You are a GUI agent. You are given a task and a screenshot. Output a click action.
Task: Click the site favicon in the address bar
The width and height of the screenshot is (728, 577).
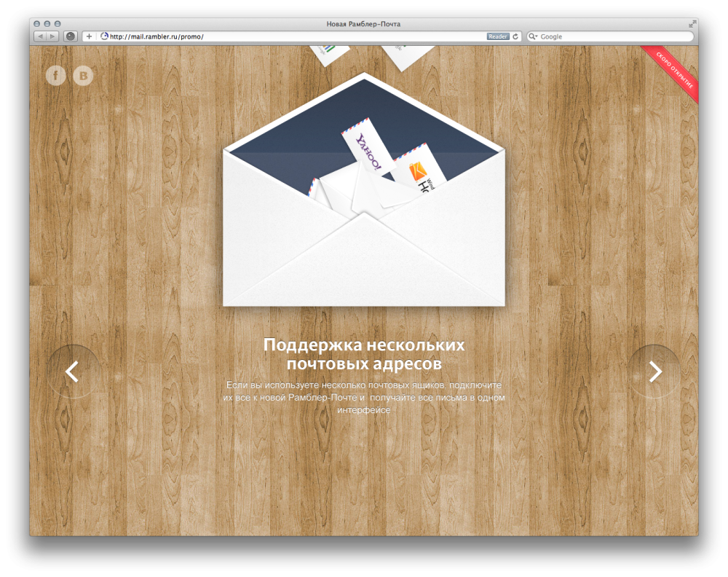coord(104,36)
